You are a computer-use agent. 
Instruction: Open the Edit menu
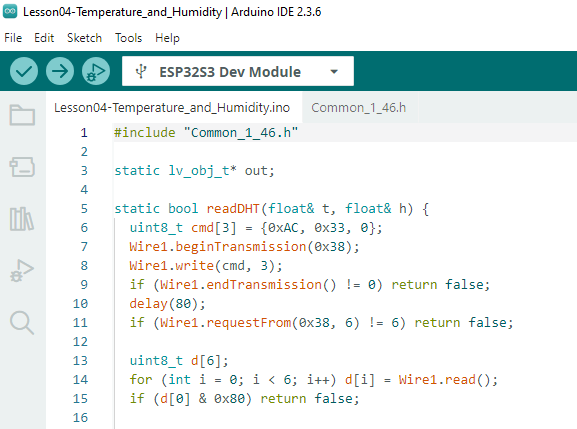(x=44, y=38)
